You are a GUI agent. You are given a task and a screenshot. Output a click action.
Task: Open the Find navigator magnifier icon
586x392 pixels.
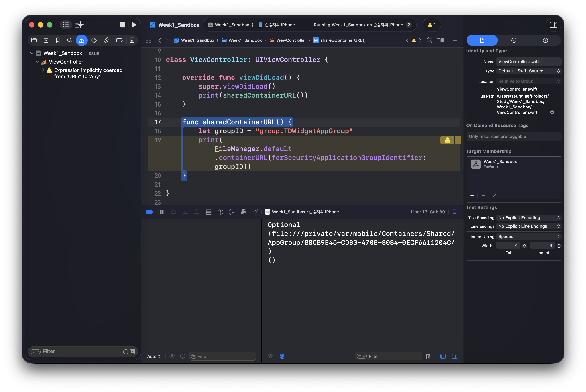(70, 40)
